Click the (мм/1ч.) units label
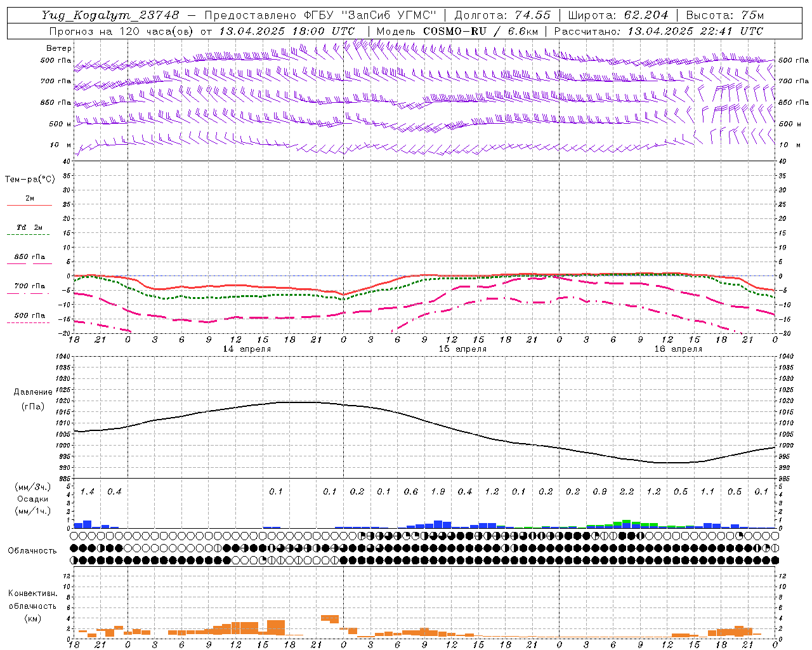Viewport: 812px width, 650px height. [32, 511]
